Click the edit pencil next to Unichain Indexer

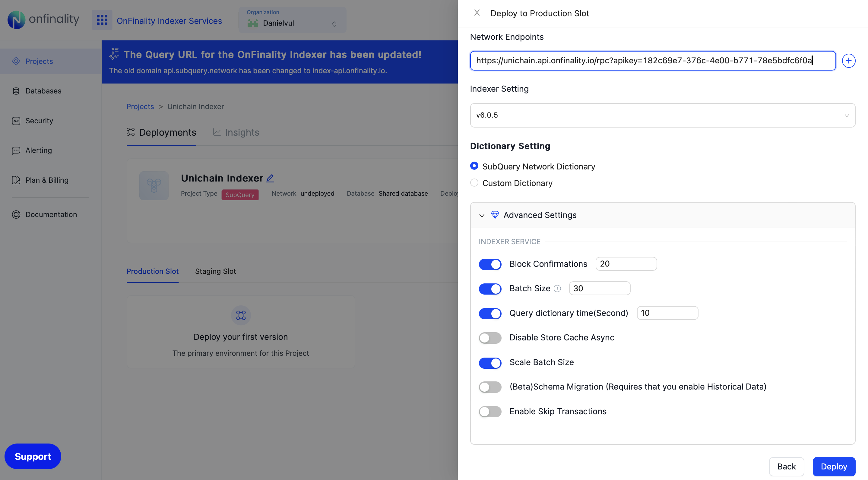coord(270,178)
